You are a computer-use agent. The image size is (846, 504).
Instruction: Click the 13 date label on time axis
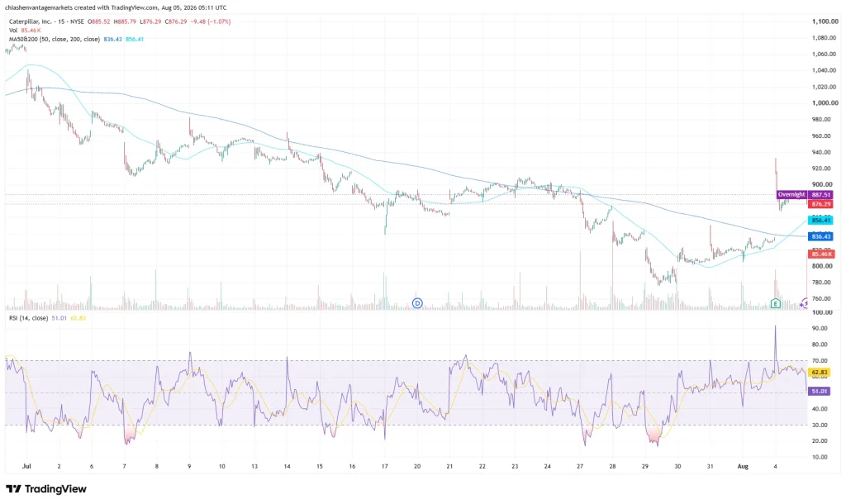pos(254,466)
